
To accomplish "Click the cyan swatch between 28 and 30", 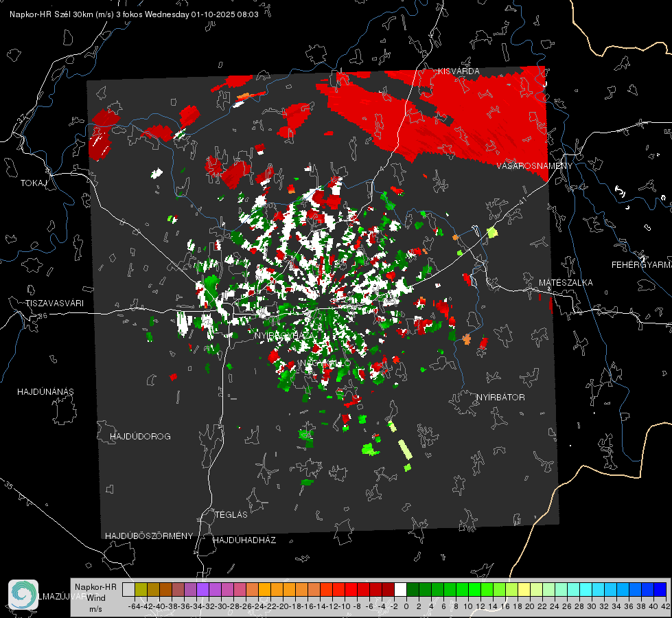I will [x=586, y=589].
